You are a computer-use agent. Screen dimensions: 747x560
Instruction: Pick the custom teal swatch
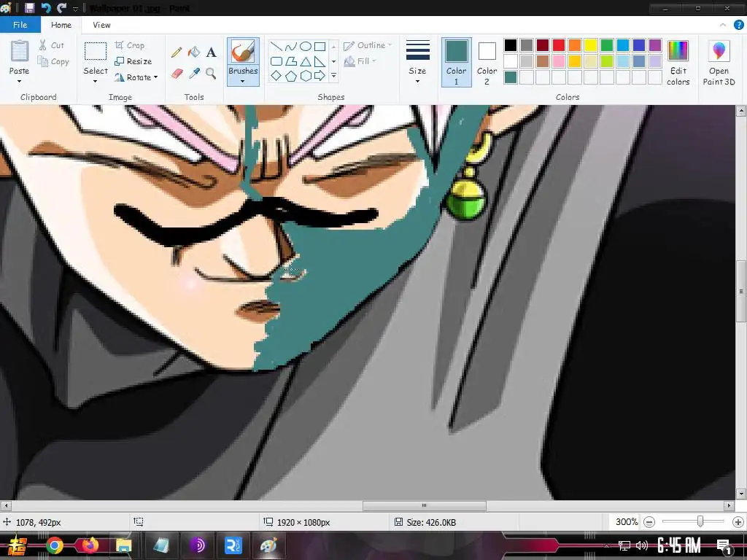pyautogui.click(x=510, y=77)
